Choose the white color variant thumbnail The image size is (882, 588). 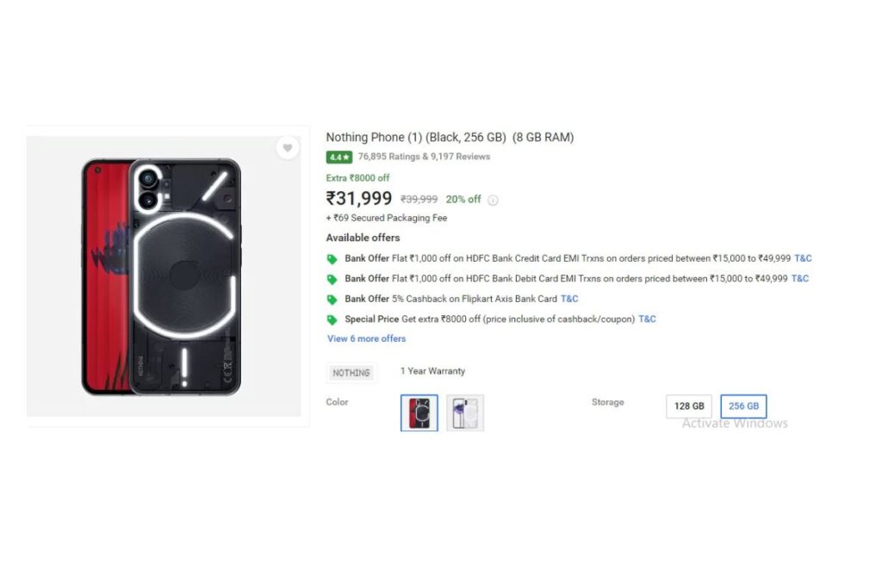[x=465, y=412]
